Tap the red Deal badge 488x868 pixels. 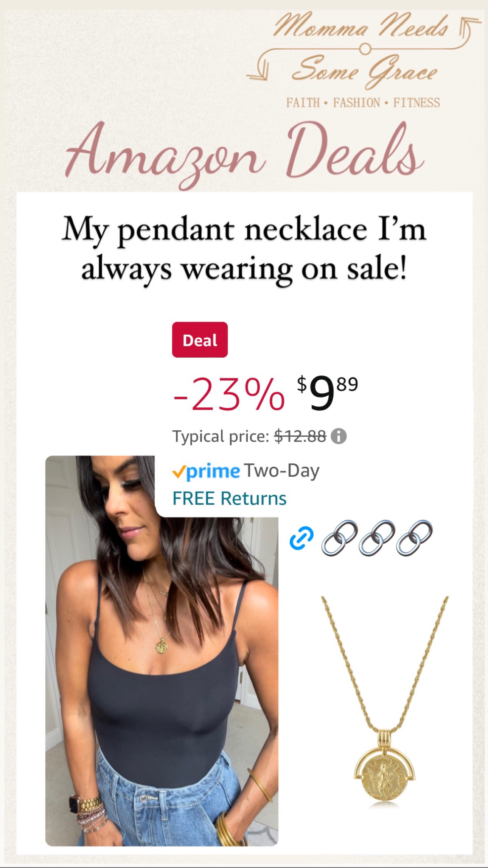pos(200,340)
